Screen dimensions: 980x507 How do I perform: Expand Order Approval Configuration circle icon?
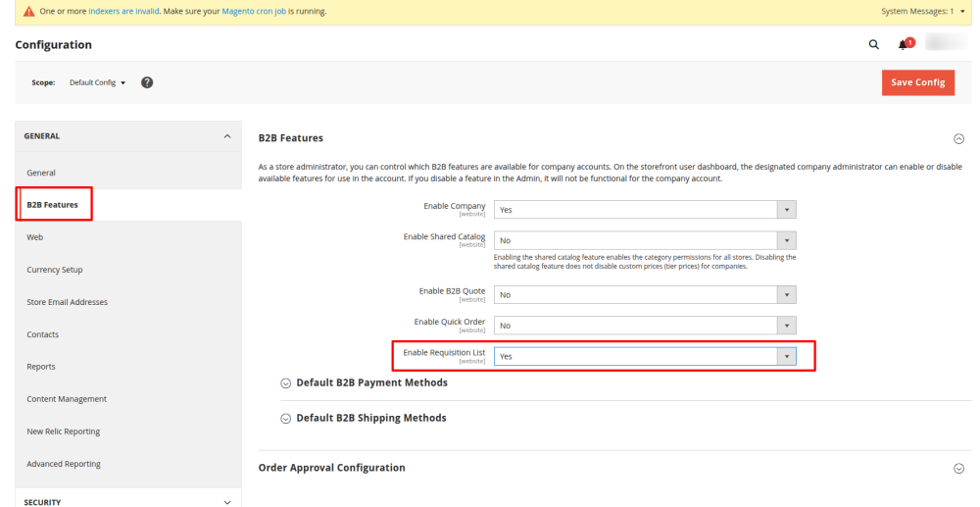coord(957,469)
